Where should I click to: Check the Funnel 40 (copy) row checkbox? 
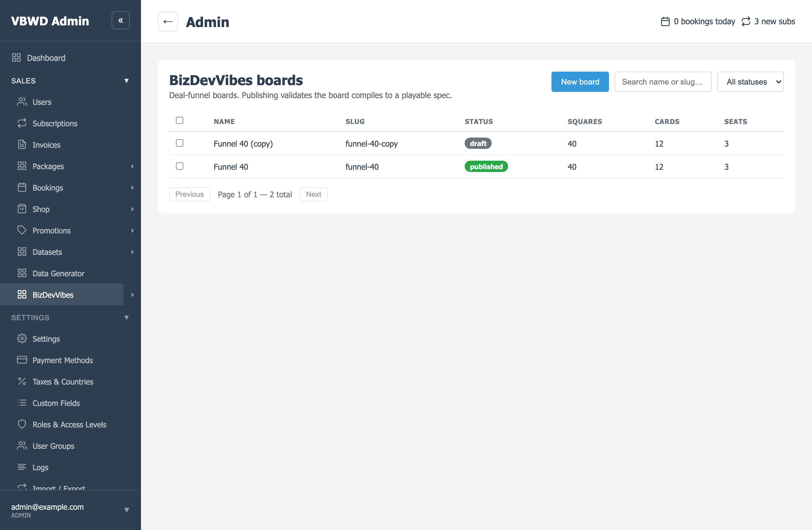point(180,143)
